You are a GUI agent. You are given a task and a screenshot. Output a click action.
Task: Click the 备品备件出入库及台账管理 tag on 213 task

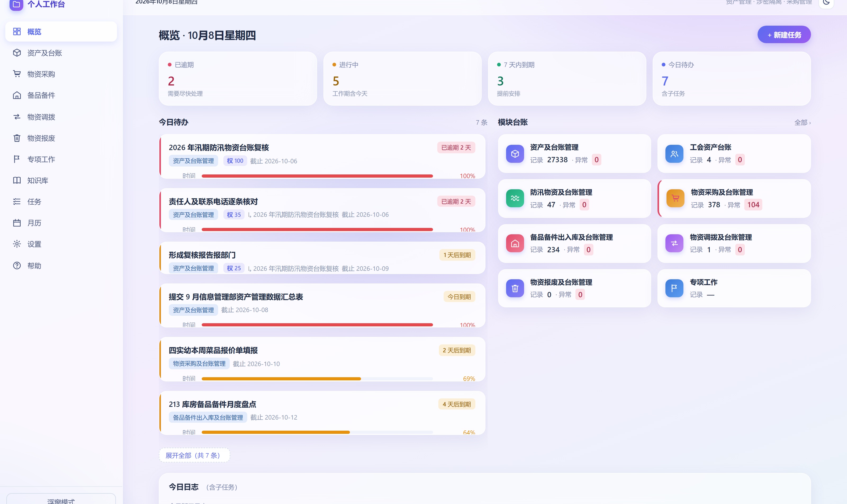[x=208, y=417]
